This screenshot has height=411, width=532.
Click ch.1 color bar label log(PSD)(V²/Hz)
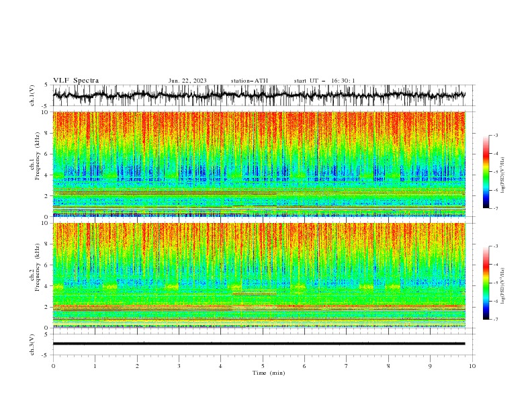coord(503,175)
